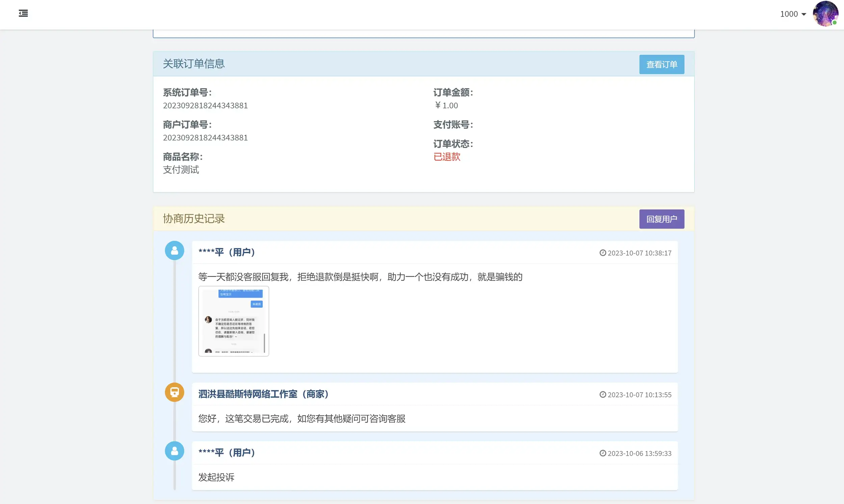Click the 2023-10-07 10:38:17 timestamp text

coord(639,253)
